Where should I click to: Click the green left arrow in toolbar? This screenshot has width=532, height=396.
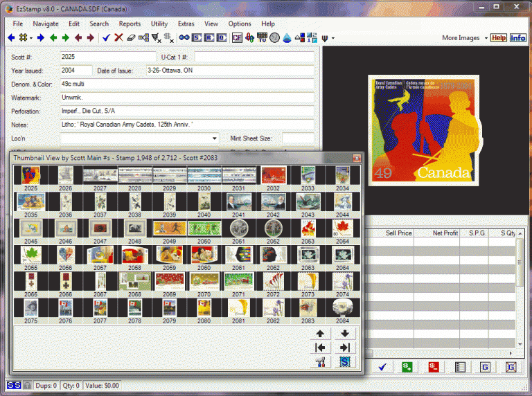[x=53, y=37]
